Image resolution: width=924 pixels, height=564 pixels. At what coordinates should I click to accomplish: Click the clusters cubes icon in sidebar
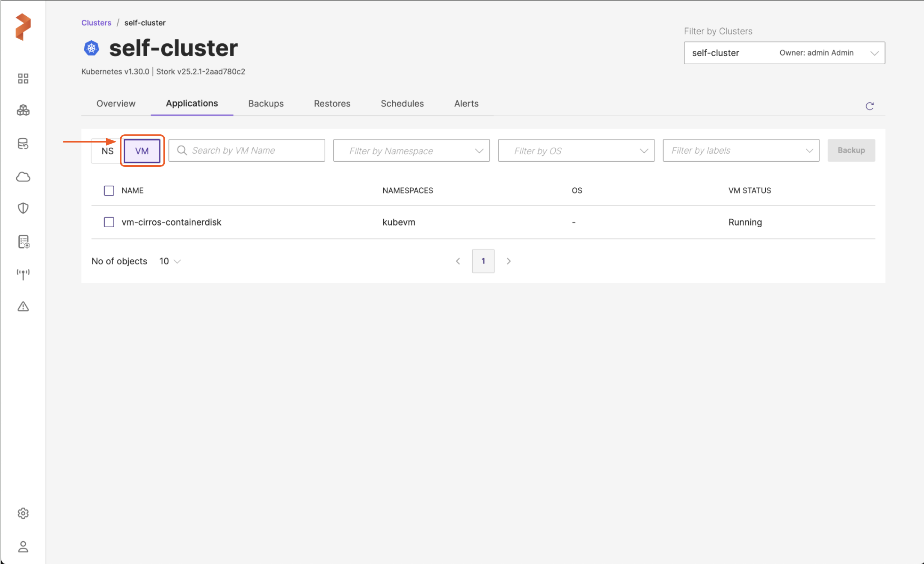[23, 110]
